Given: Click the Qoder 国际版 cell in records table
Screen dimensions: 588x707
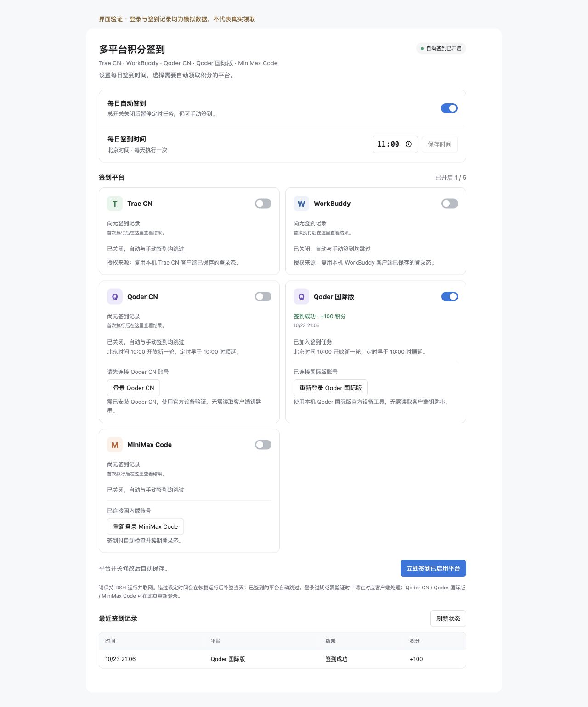Looking at the screenshot, I should 228,659.
